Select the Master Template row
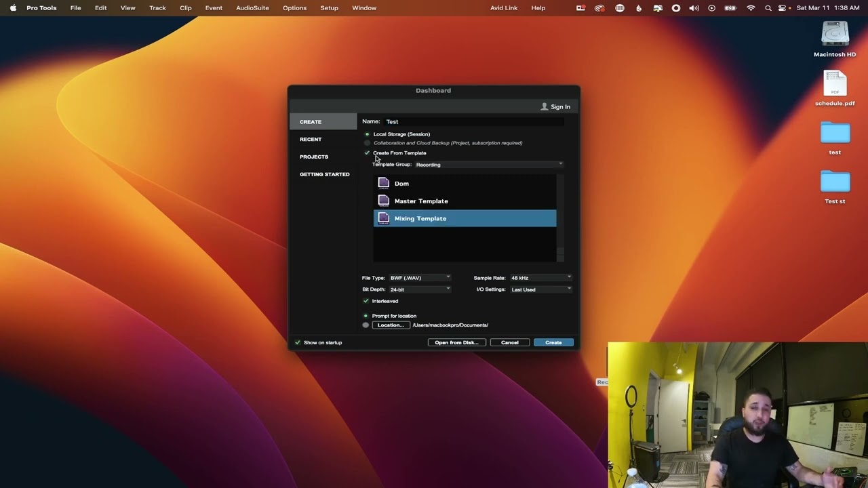Image resolution: width=868 pixels, height=488 pixels. pos(465,201)
